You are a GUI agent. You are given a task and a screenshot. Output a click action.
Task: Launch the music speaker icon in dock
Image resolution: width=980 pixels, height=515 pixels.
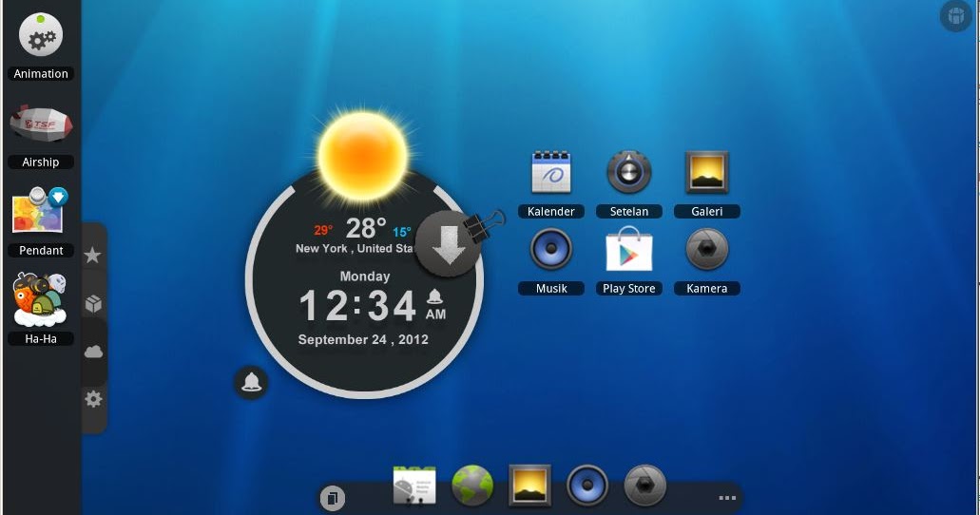(x=587, y=485)
